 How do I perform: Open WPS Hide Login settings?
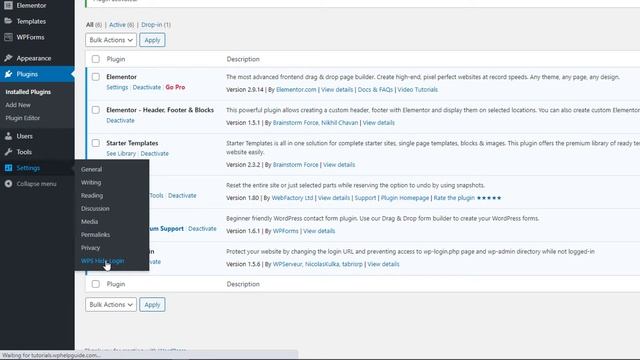pyautogui.click(x=102, y=261)
